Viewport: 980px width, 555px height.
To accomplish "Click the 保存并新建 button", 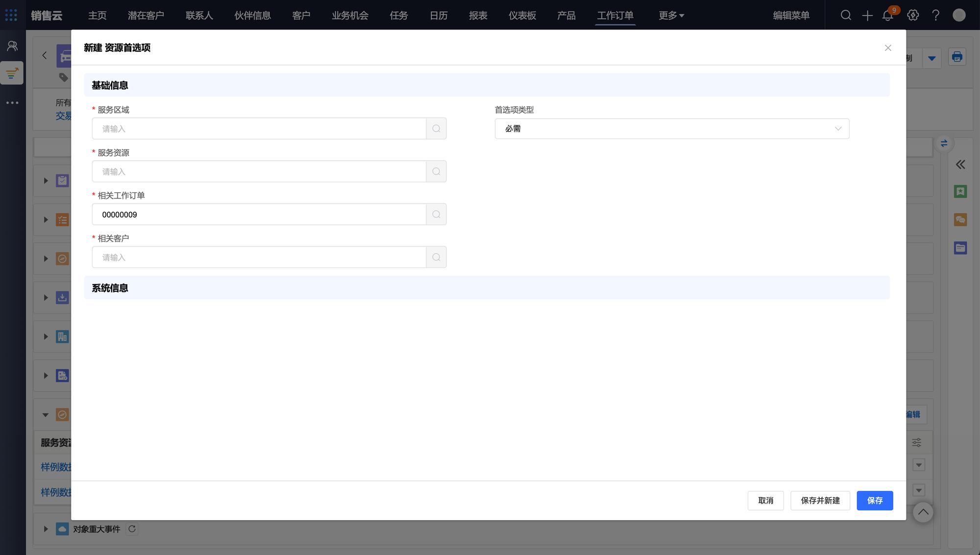I will click(820, 501).
